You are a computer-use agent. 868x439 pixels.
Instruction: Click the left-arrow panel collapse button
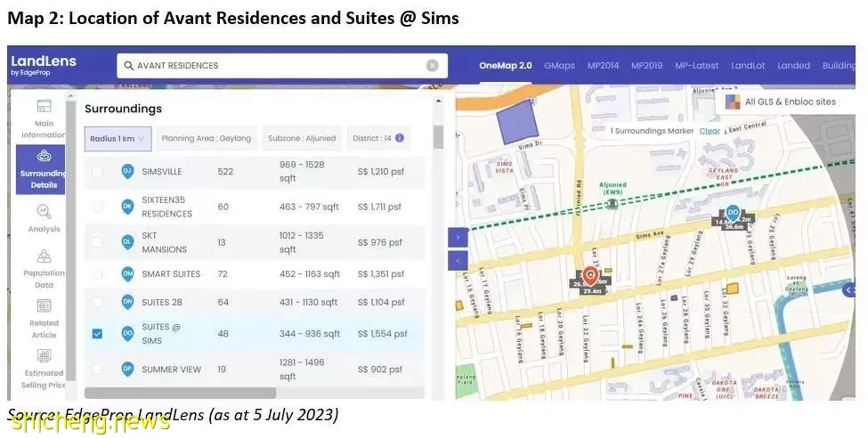[458, 260]
